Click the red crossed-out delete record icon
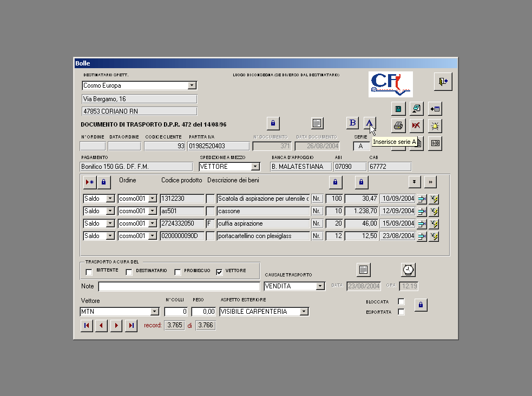Image resolution: width=532 pixels, height=396 pixels. pyautogui.click(x=416, y=126)
